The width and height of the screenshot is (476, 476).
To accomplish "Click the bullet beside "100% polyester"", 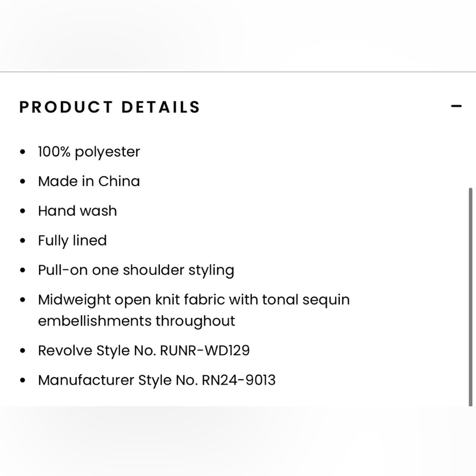I will [23, 152].
